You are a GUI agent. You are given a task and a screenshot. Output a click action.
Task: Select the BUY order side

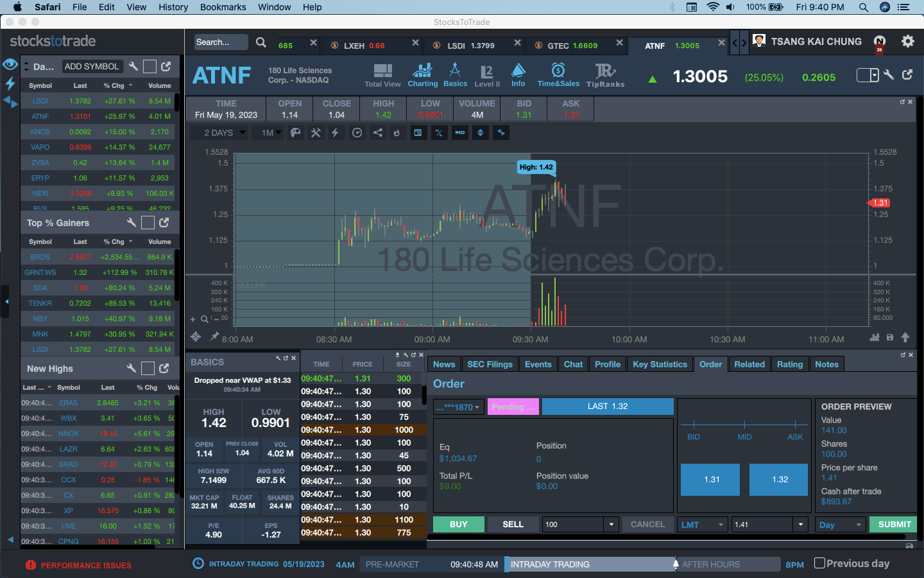click(x=458, y=524)
